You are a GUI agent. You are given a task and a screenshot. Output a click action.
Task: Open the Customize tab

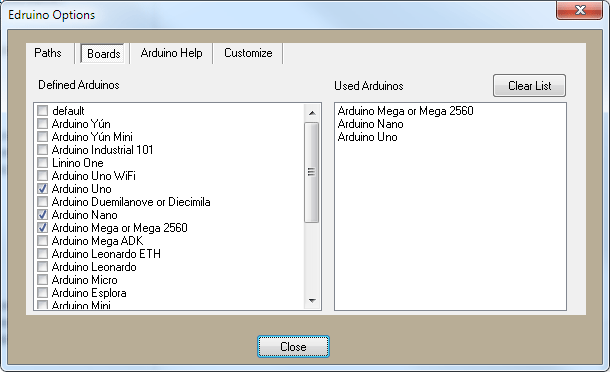(x=248, y=53)
